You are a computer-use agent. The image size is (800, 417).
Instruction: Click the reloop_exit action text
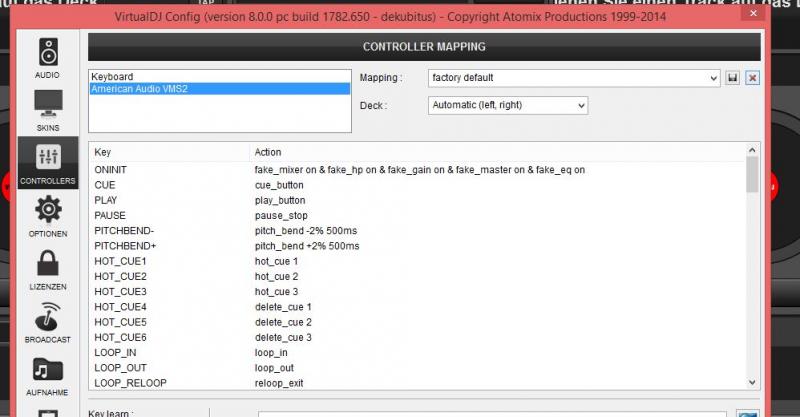(279, 383)
